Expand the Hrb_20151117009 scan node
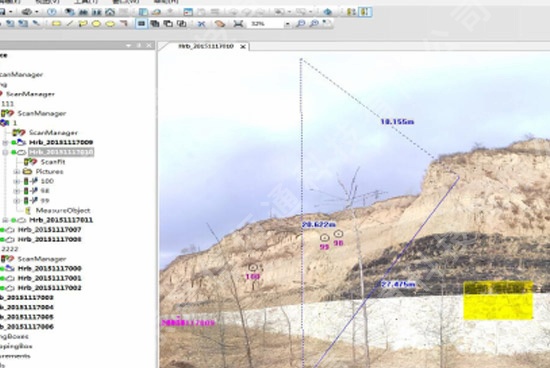 5,142
